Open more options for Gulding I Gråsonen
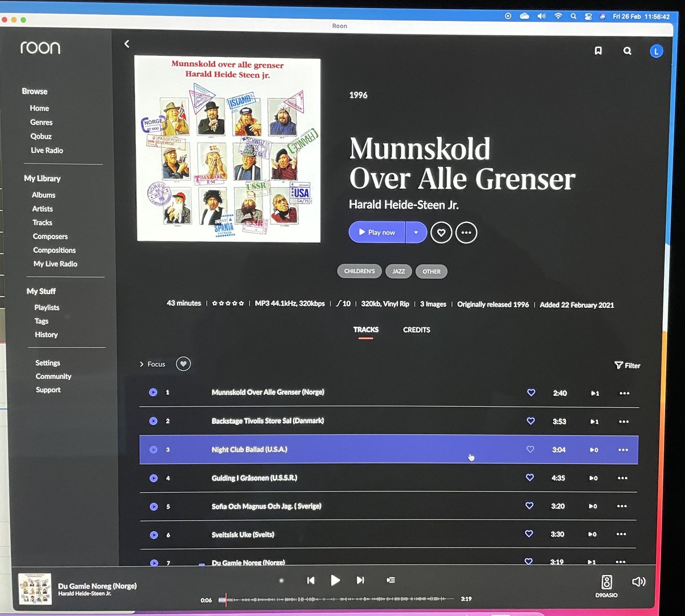 (622, 478)
